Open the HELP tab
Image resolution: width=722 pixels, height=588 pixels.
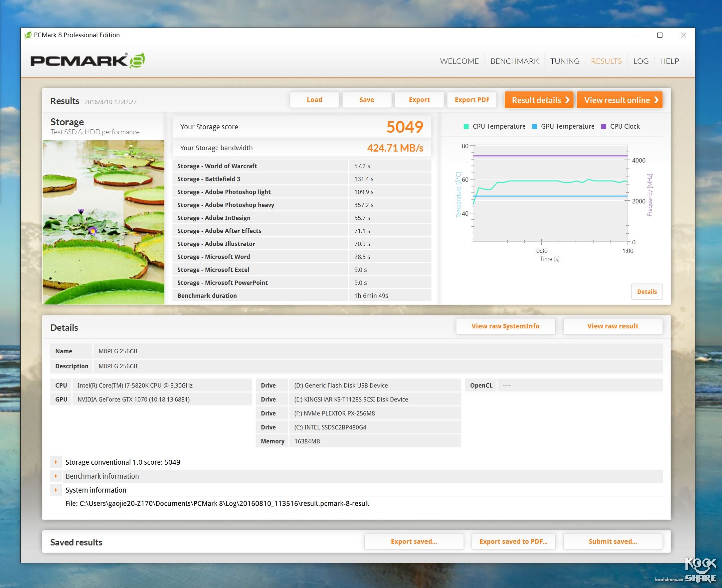[669, 61]
